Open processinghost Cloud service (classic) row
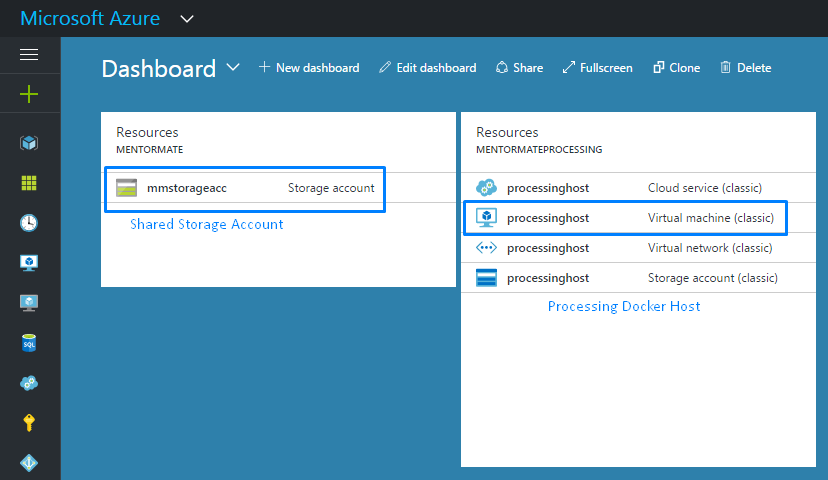This screenshot has height=480, width=828. (x=638, y=187)
